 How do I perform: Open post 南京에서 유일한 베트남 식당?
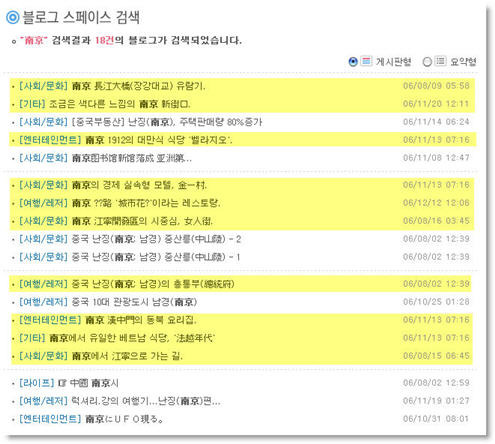[132, 338]
